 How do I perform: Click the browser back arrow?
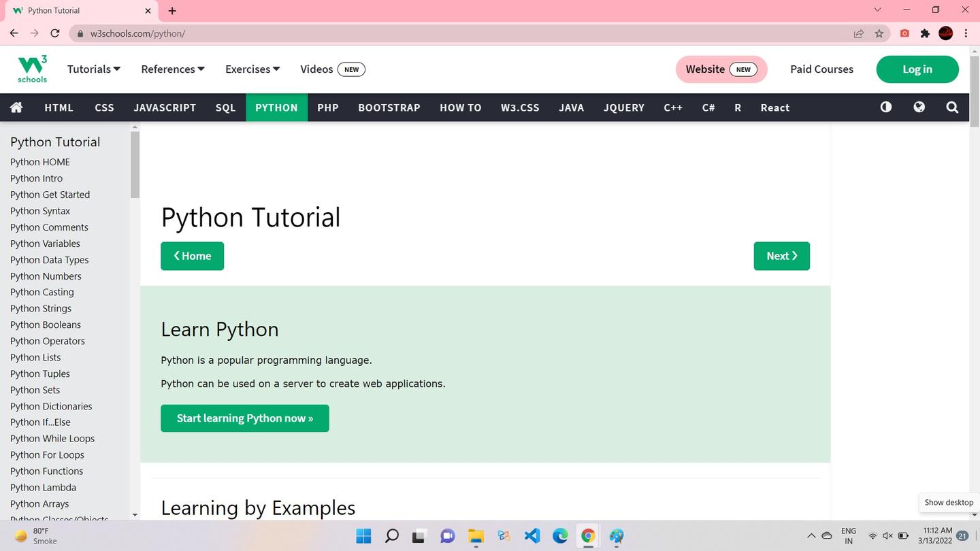[14, 33]
